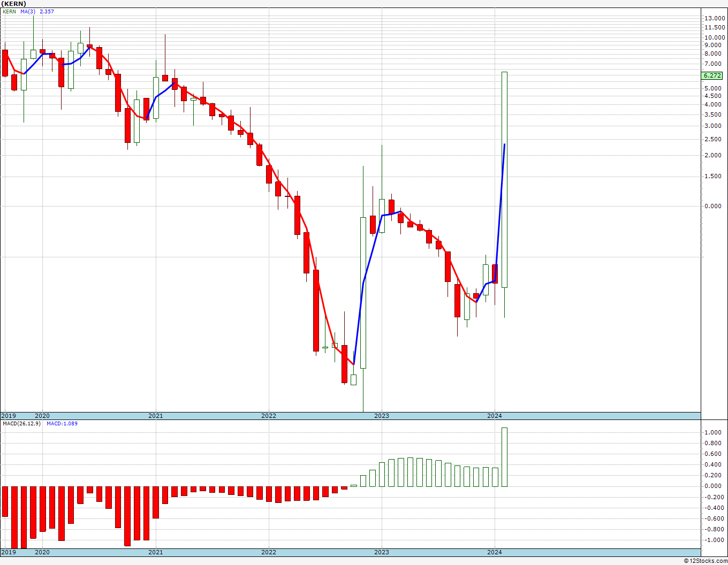Select the 10.000 price axis label
This screenshot has width=728, height=565.
[715, 37]
